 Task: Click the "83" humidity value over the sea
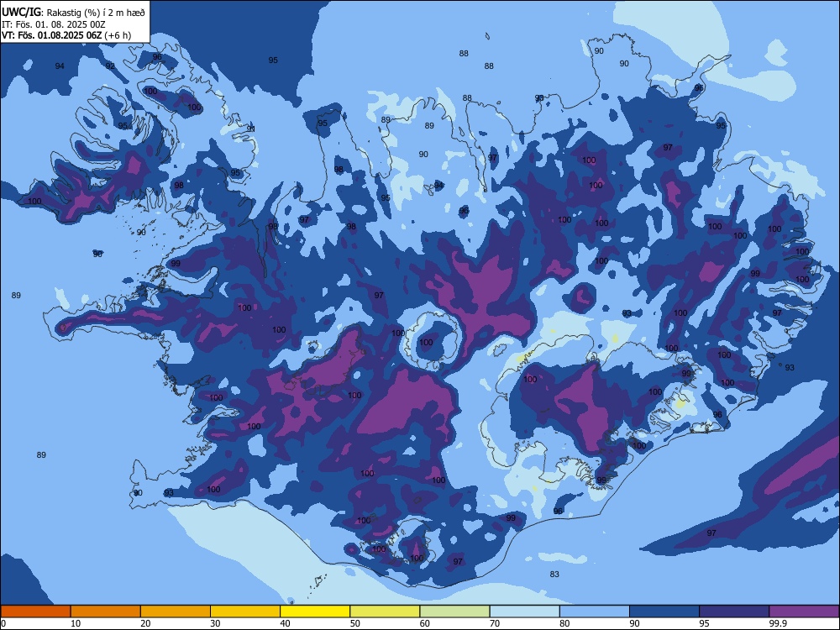(554, 575)
